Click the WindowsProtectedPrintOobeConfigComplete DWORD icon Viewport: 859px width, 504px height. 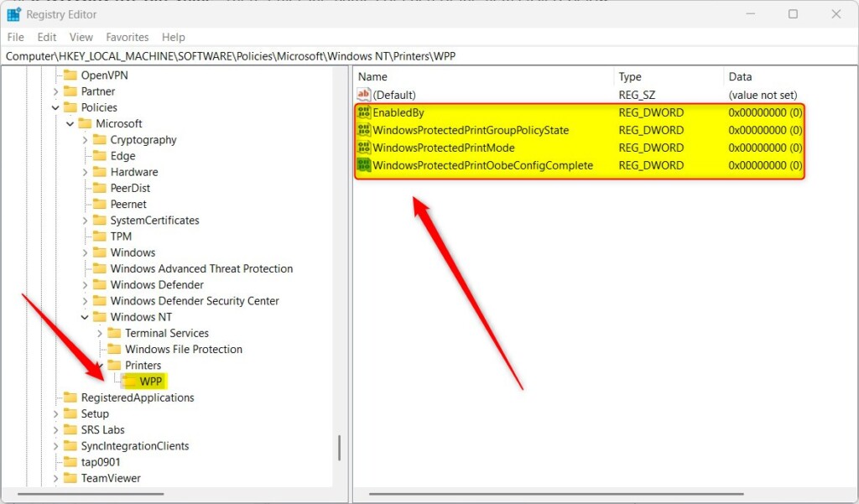pos(365,165)
